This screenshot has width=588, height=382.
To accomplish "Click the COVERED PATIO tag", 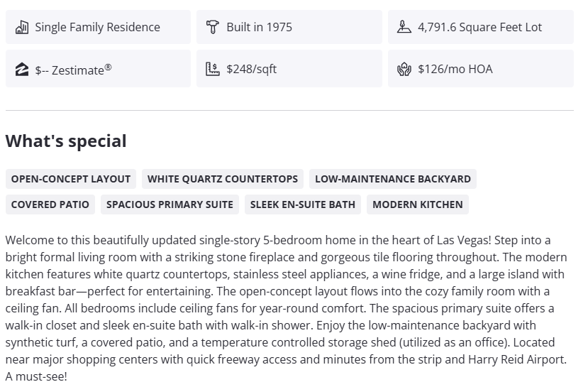I will click(x=50, y=204).
